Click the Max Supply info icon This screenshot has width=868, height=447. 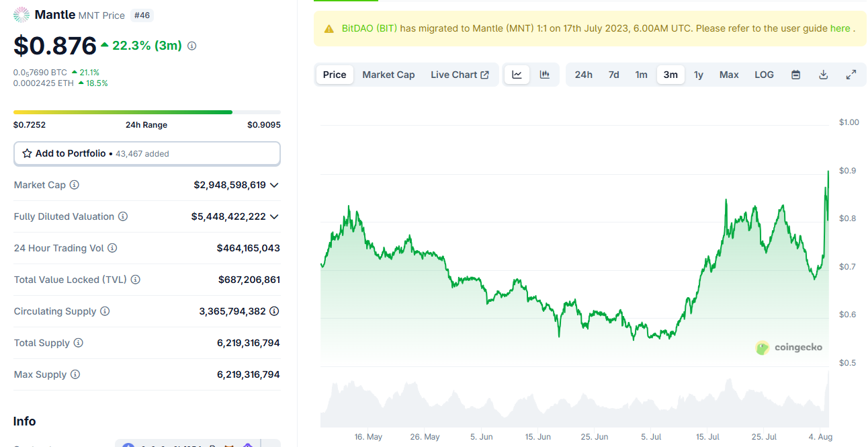75,374
